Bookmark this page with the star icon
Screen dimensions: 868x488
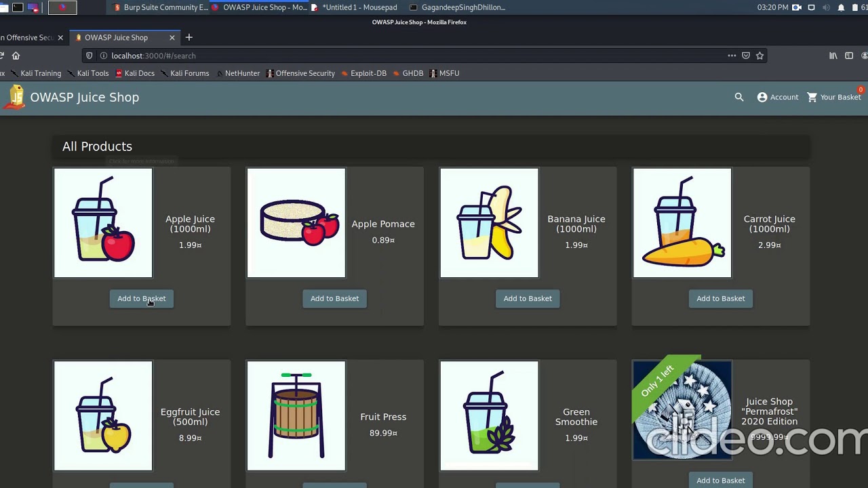coord(759,56)
